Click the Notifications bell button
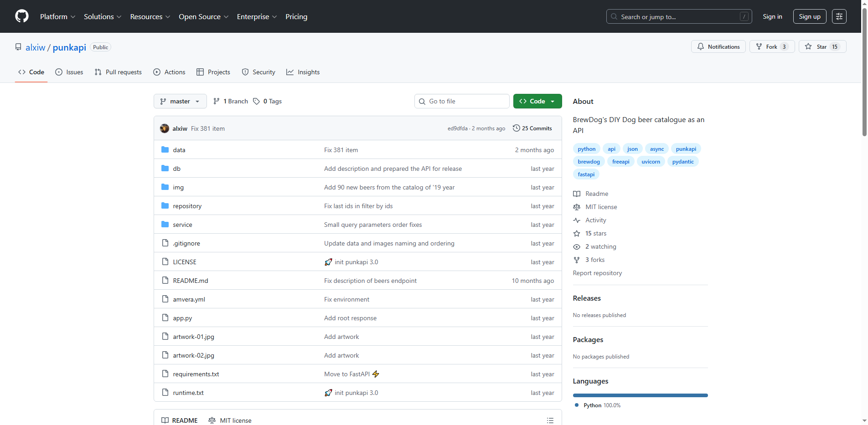 pos(718,46)
